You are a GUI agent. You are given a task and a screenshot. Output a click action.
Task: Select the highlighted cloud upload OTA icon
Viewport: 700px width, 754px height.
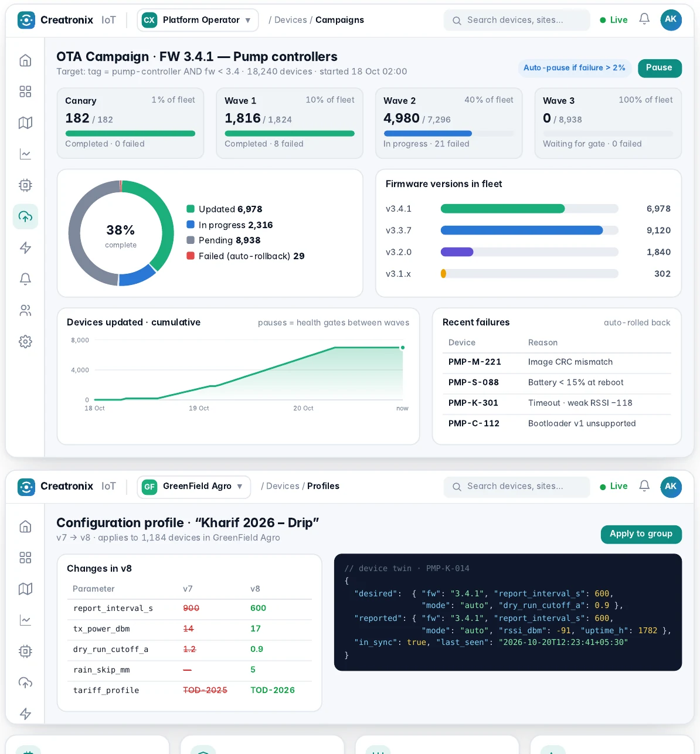coord(25,216)
